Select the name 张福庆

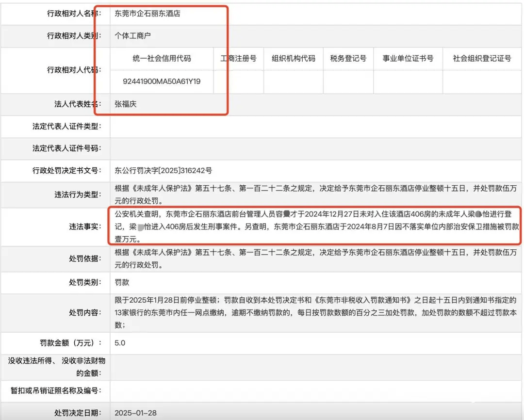tap(126, 104)
